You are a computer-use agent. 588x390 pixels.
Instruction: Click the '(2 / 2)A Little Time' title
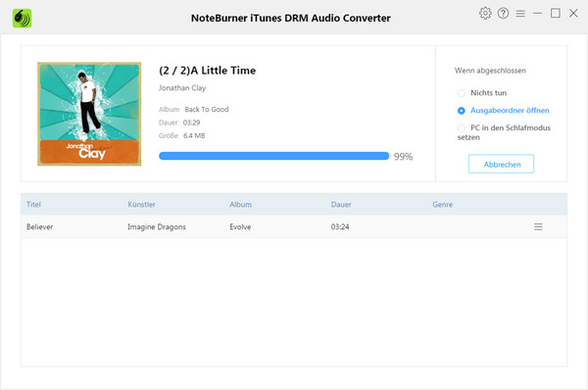pos(208,71)
